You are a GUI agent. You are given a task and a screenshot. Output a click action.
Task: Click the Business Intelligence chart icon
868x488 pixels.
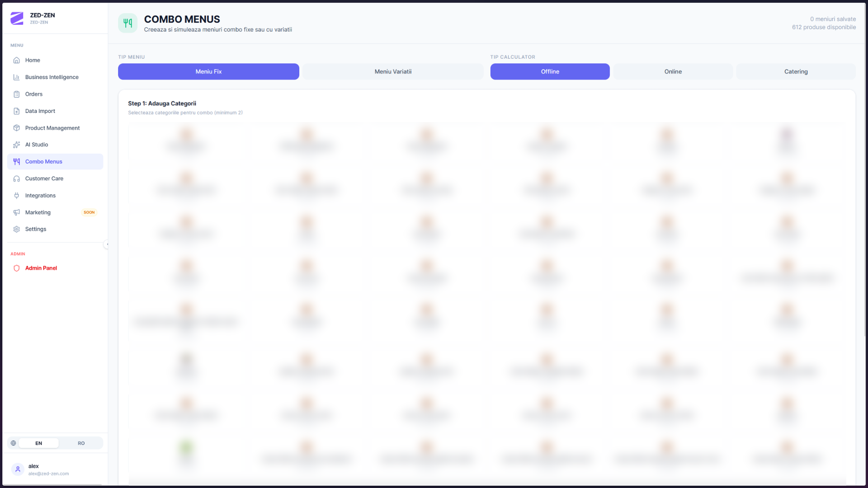pos(17,77)
